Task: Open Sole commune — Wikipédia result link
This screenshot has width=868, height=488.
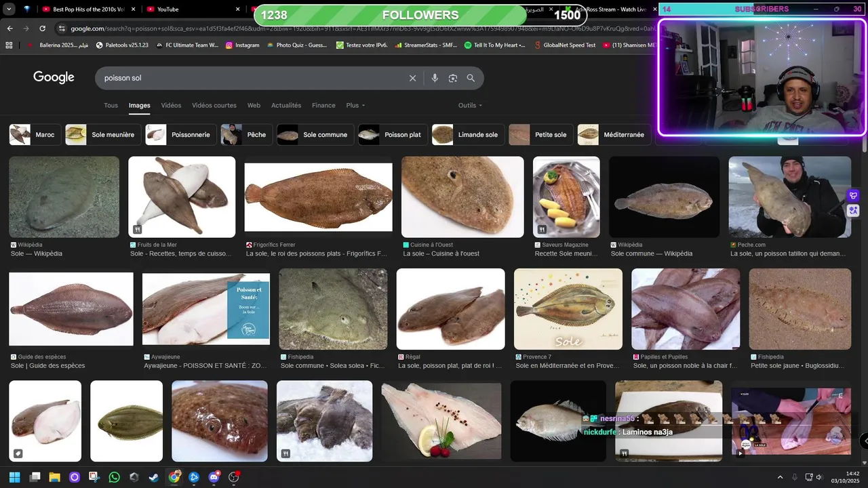Action: 652,253
